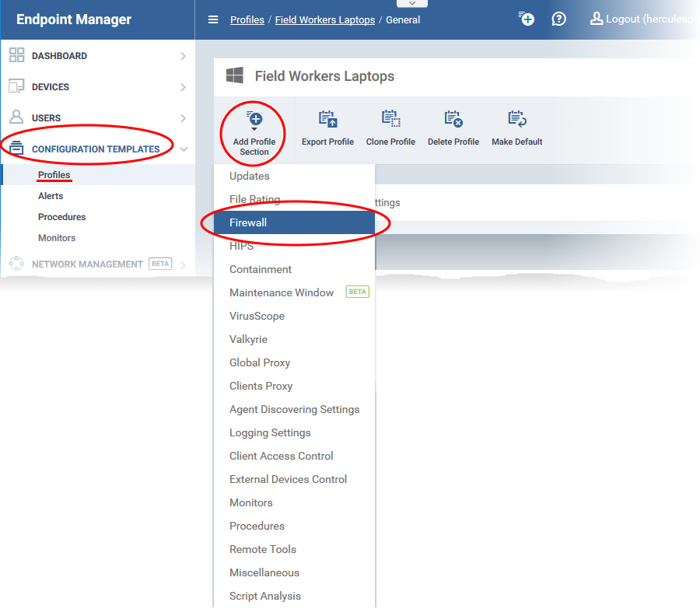
Task: Open Profiles in the sidebar
Action: click(54, 174)
